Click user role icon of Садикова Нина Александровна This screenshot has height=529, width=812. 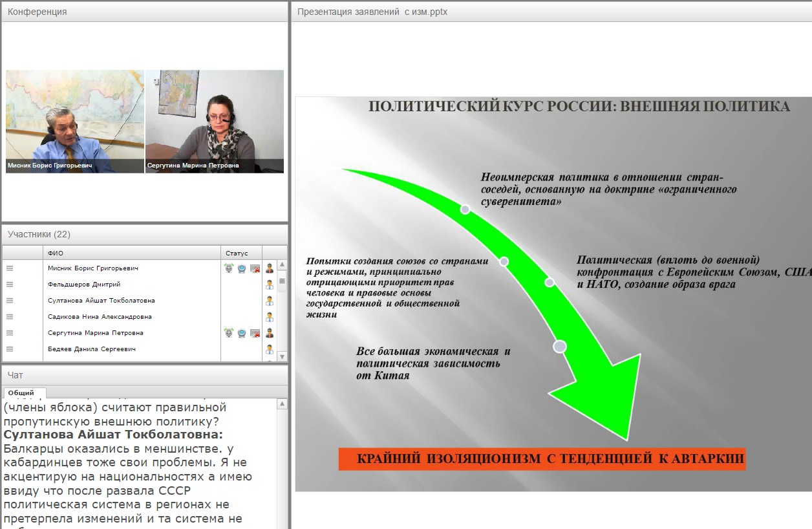coord(270,317)
